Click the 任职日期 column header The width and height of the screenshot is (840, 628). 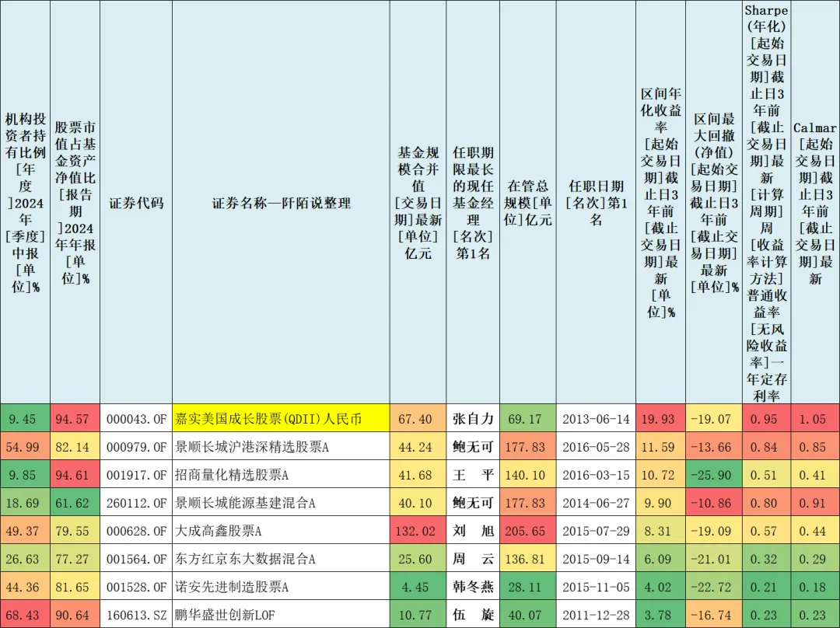[x=597, y=203]
